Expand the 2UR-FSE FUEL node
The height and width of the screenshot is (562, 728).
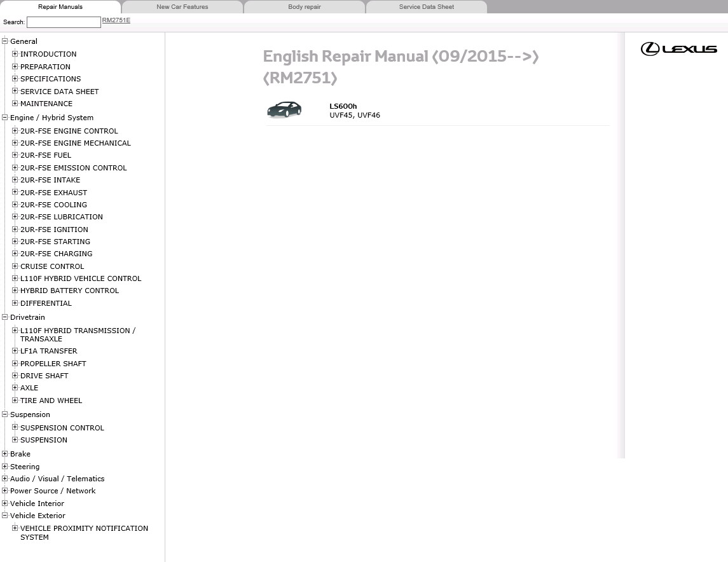tap(15, 154)
